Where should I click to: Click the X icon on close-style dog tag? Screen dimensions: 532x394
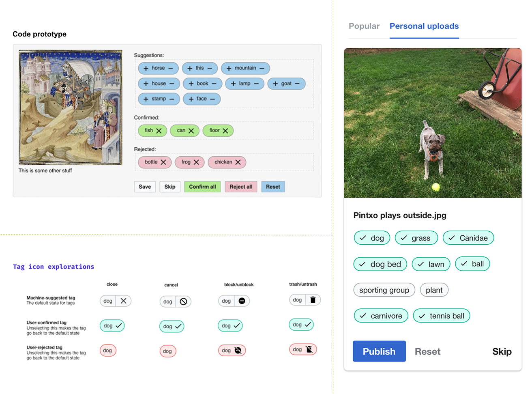point(124,301)
